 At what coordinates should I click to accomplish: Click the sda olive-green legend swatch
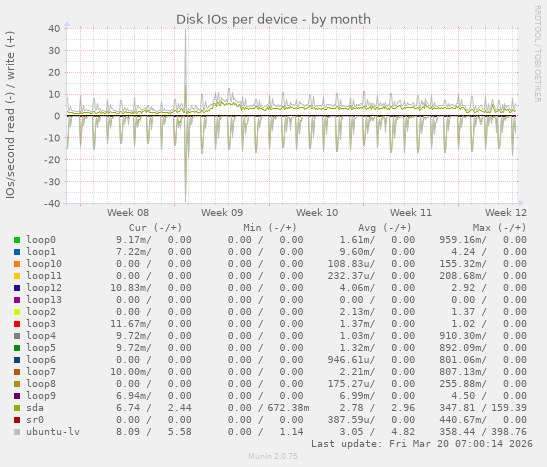17,408
